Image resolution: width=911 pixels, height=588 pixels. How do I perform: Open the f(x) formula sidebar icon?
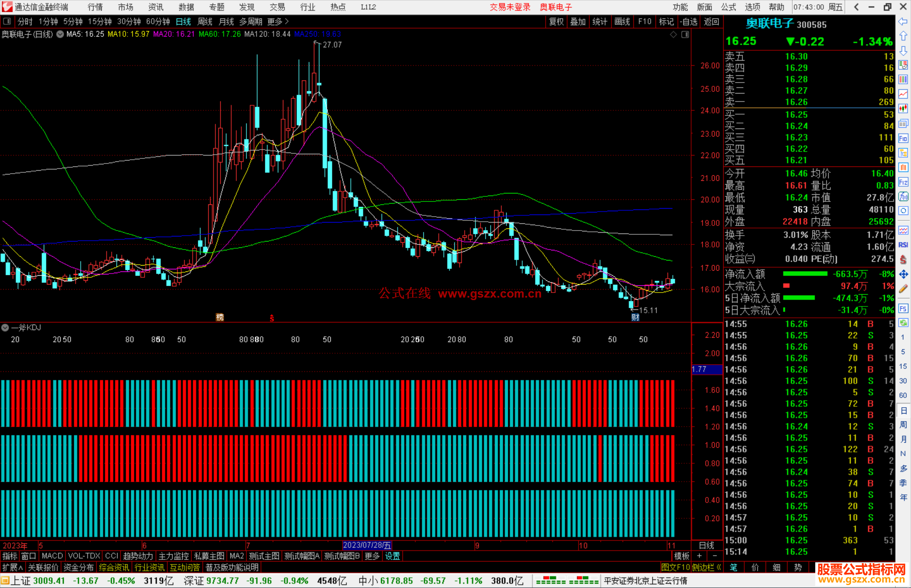tap(903, 196)
